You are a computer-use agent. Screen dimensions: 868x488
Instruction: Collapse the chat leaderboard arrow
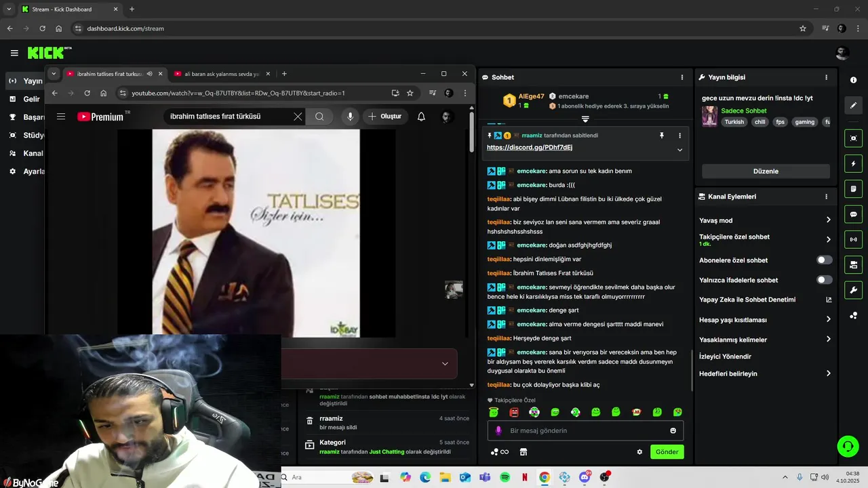[x=585, y=119]
